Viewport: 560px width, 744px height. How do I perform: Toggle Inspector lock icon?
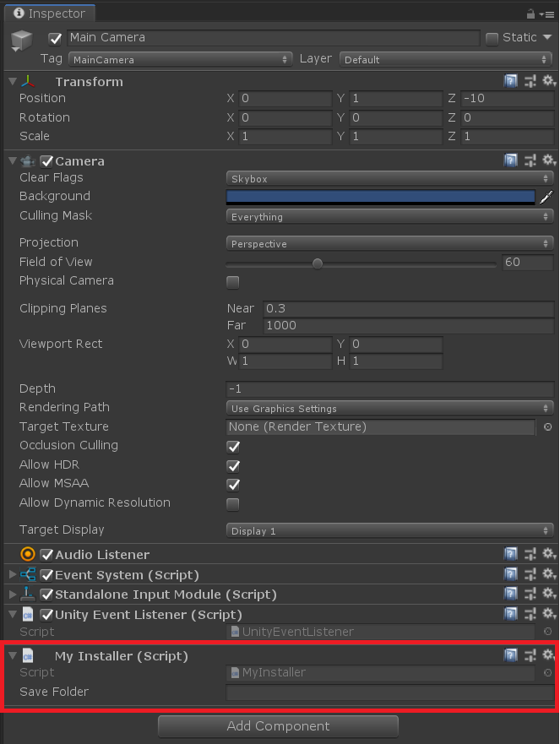coord(531,14)
